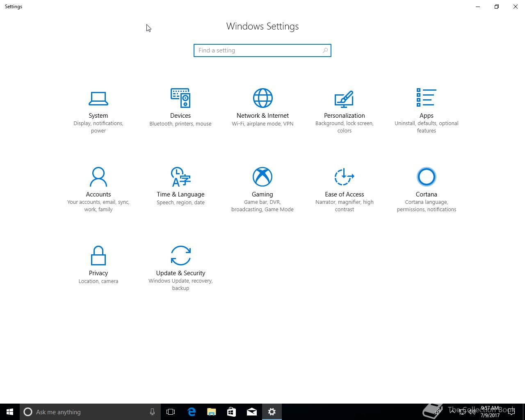Click the Cortana Ask me anything box
This screenshot has width=525, height=420.
(x=90, y=412)
